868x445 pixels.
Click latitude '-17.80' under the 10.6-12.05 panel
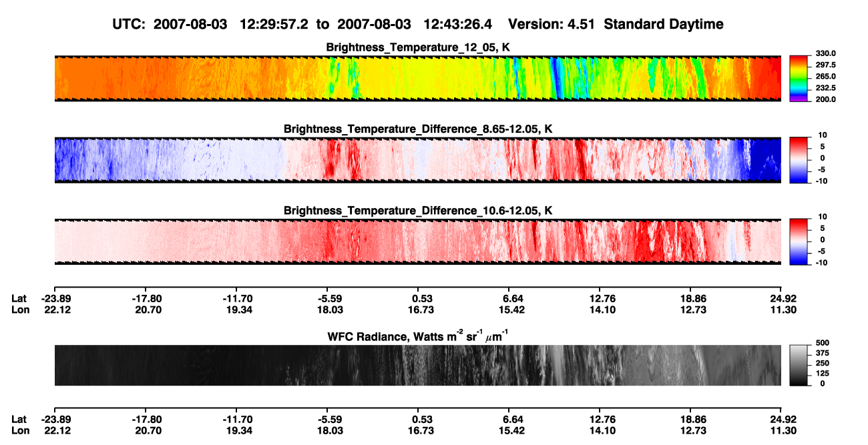click(147, 299)
